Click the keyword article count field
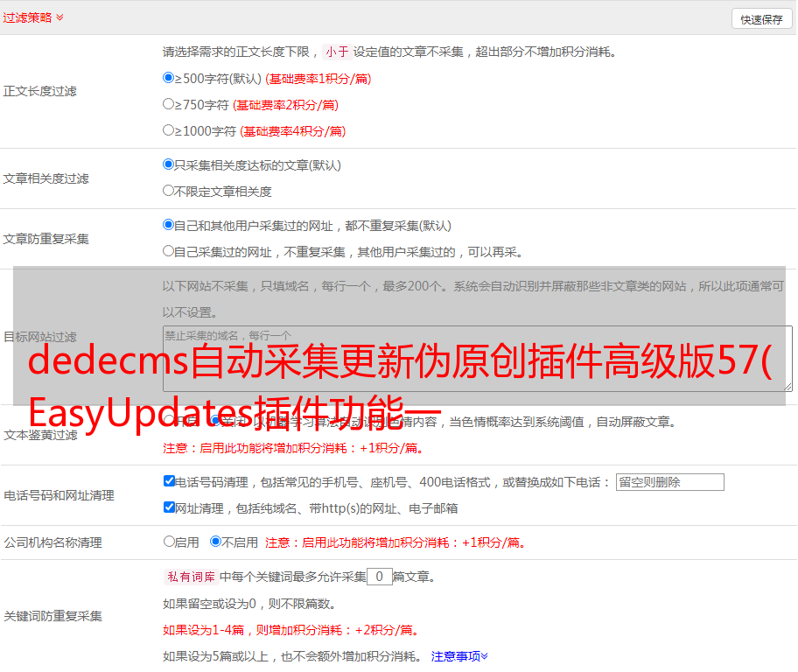798x672 pixels. (x=379, y=577)
